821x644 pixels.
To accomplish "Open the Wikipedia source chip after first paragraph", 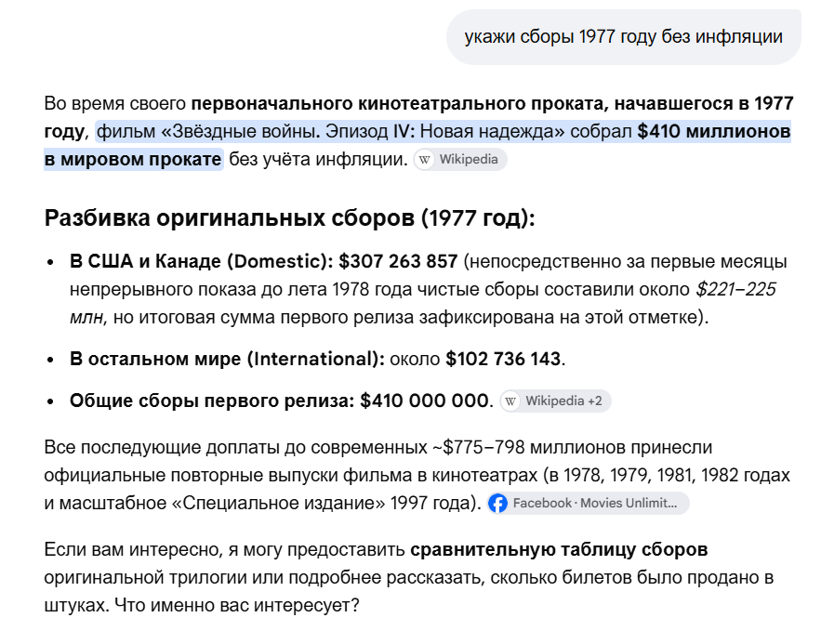I will (460, 160).
